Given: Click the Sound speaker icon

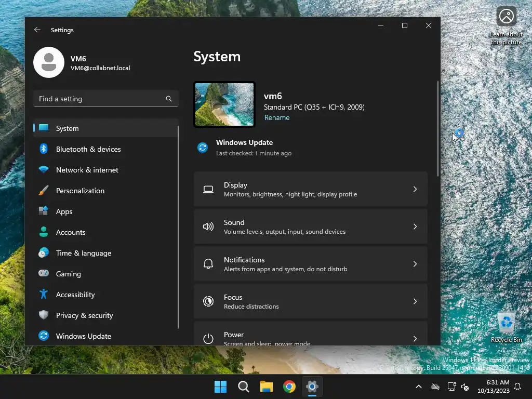Looking at the screenshot, I should pos(208,227).
